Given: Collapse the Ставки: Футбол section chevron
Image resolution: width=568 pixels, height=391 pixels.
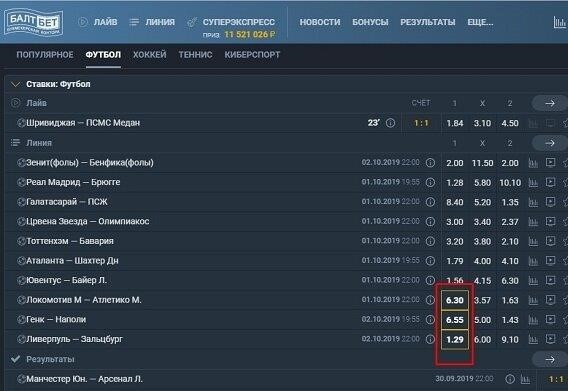Looking at the screenshot, I should click(x=16, y=84).
